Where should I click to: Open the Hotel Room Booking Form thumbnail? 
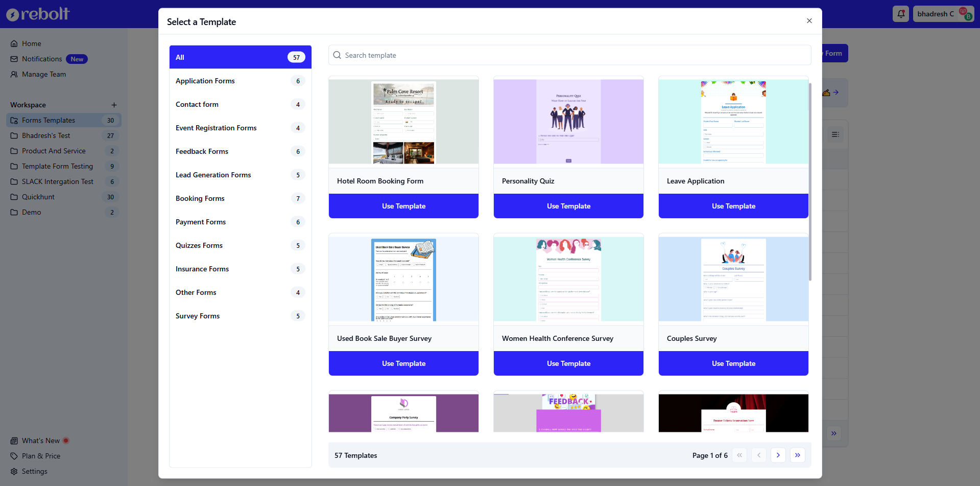pos(403,122)
